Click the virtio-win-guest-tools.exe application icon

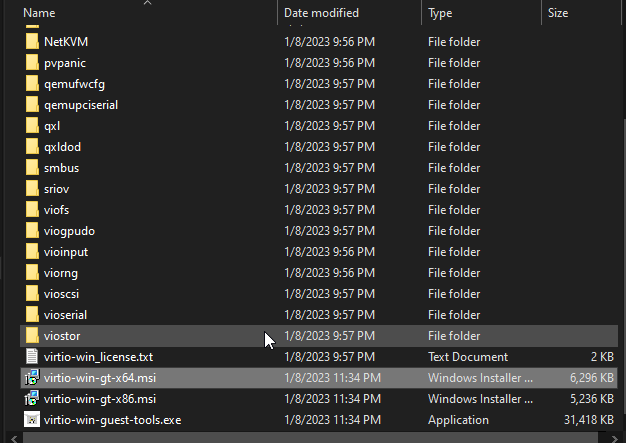coord(32,419)
